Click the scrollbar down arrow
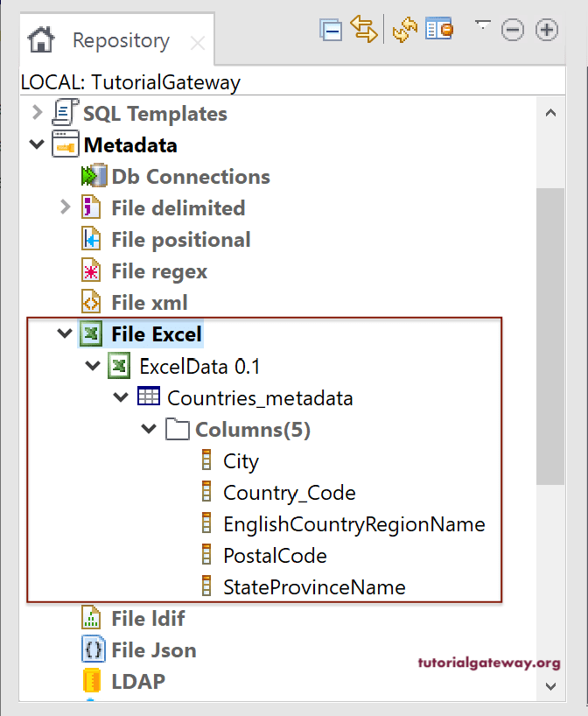 (x=550, y=686)
